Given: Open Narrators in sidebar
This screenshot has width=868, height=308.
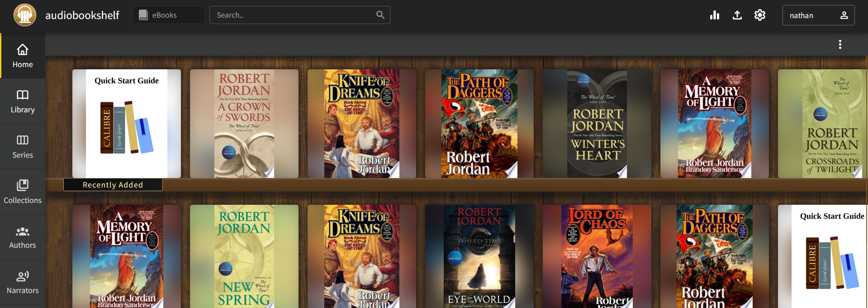Looking at the screenshot, I should (23, 282).
